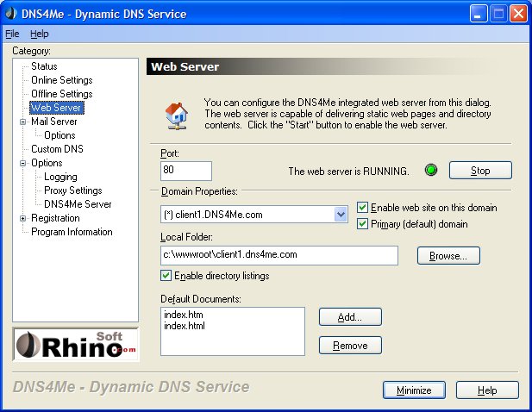This screenshot has height=412, width=532.
Task: Click the green running status indicator light
Action: [431, 170]
